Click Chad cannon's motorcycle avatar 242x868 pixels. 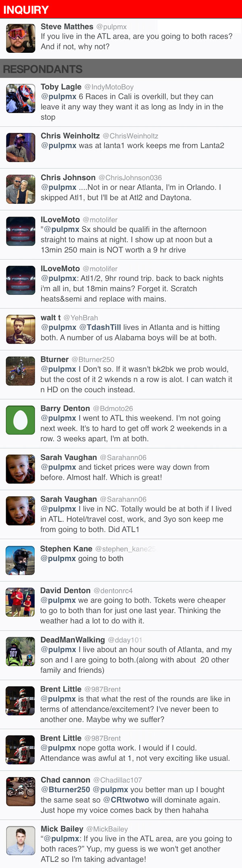click(21, 791)
